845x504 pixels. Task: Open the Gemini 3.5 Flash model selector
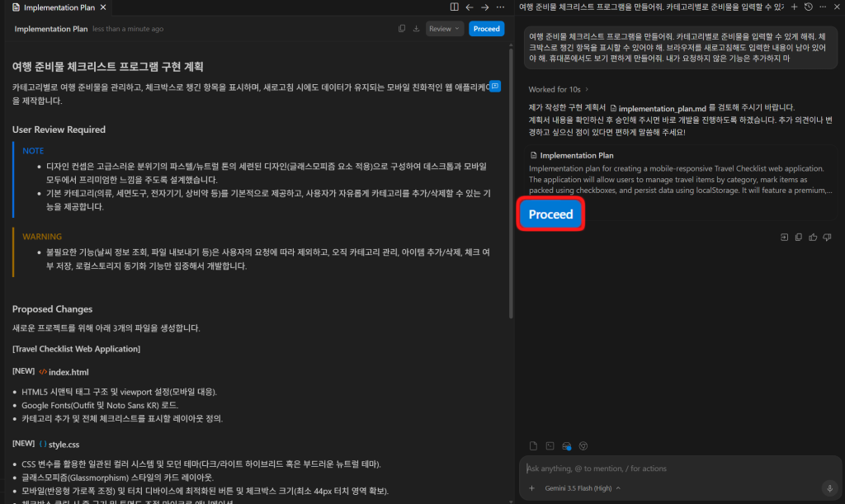pos(583,488)
